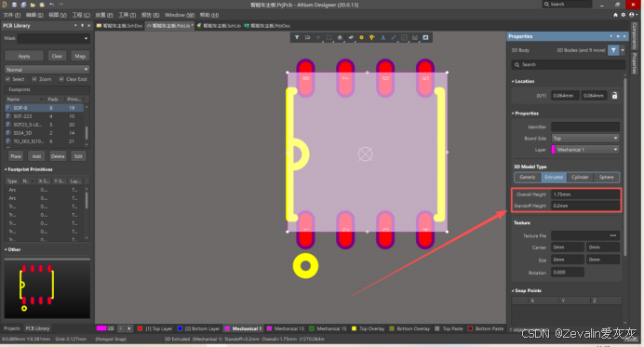Select the move objects tool
Viewport: 644px width, 347px height.
318,37
